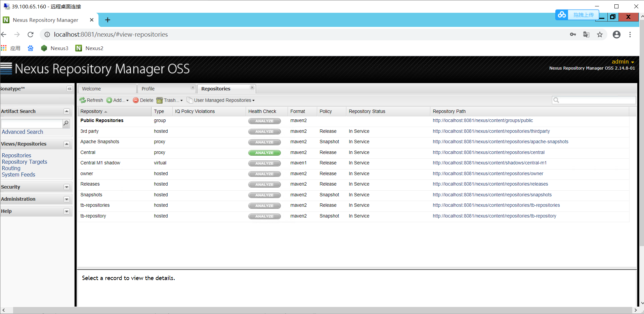Screen dimensions: 644x314
Task: Collapse the Sonatype left sidebar panel
Action: click(70, 89)
